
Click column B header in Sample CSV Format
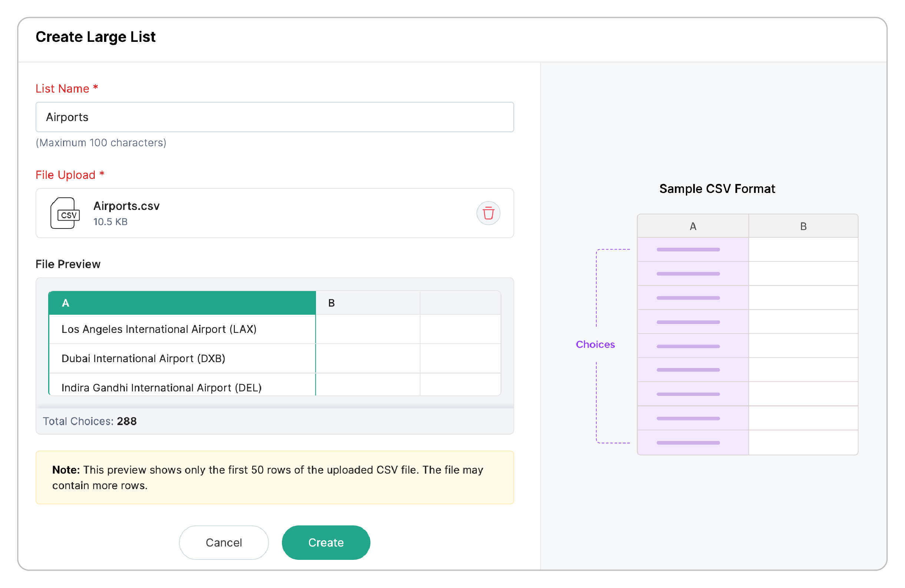click(x=803, y=226)
